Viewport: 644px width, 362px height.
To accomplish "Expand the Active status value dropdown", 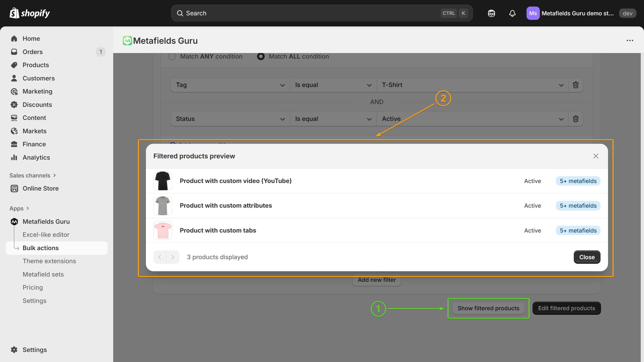I will click(472, 119).
